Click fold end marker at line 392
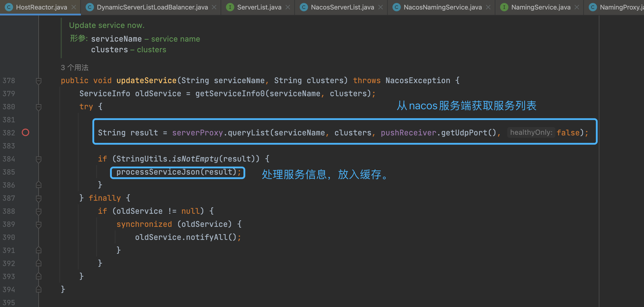644x307 pixels. click(38, 263)
